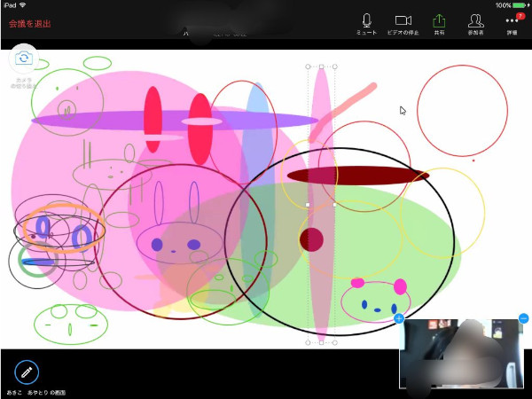This screenshot has width=532, height=399.
Task: Tap the self-view video thumbnail
Action: pos(461,355)
